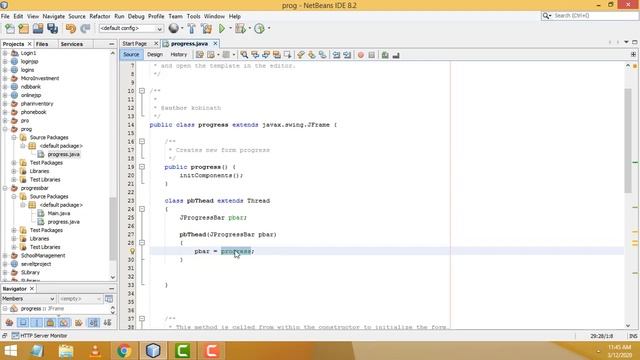Open the Run Project dropdown arrow
The image size is (640, 360).
[230, 29]
